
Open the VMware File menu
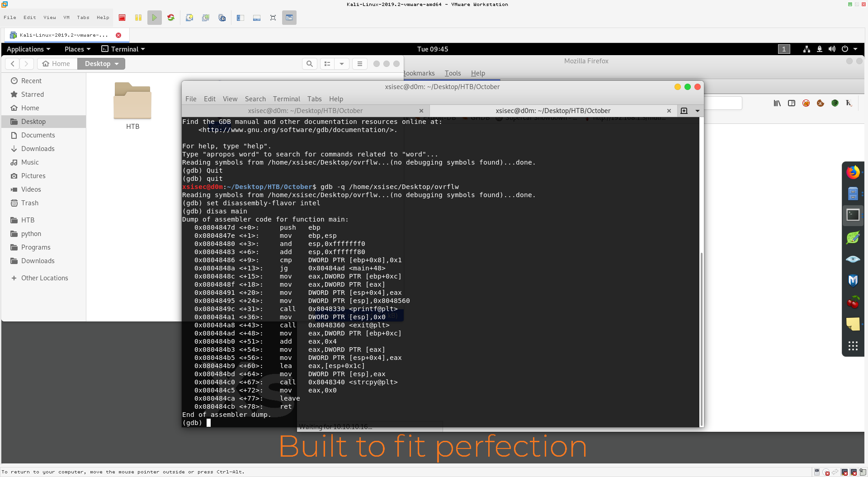point(10,18)
